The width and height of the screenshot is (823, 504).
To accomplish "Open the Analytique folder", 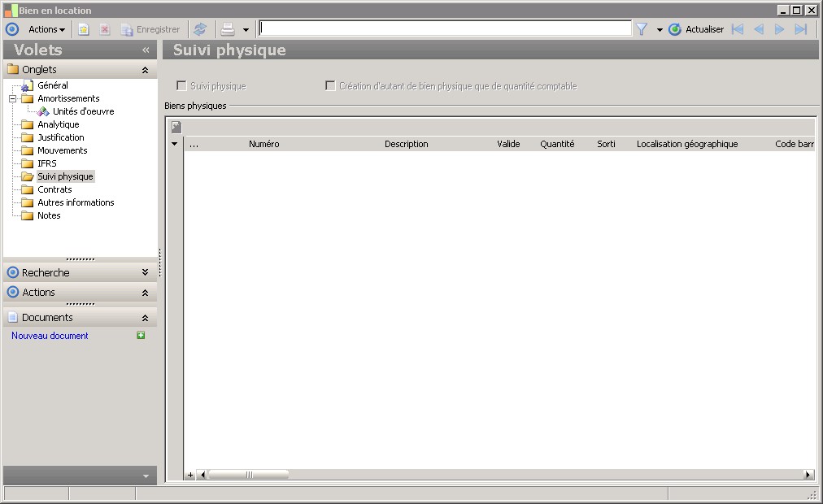I will tap(59, 124).
